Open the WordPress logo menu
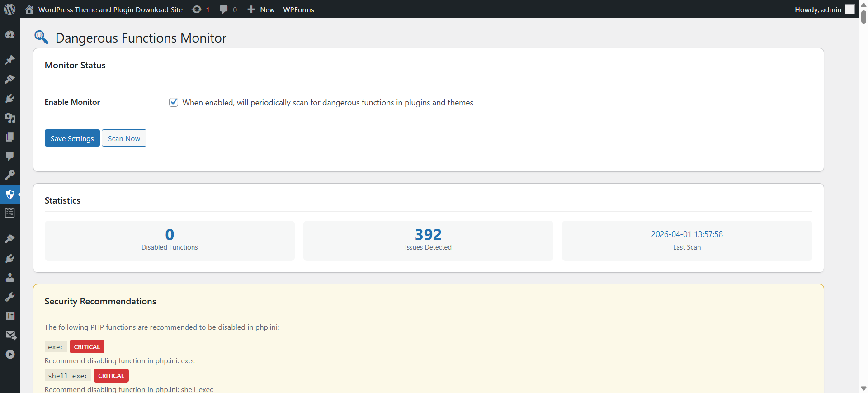 [10, 9]
